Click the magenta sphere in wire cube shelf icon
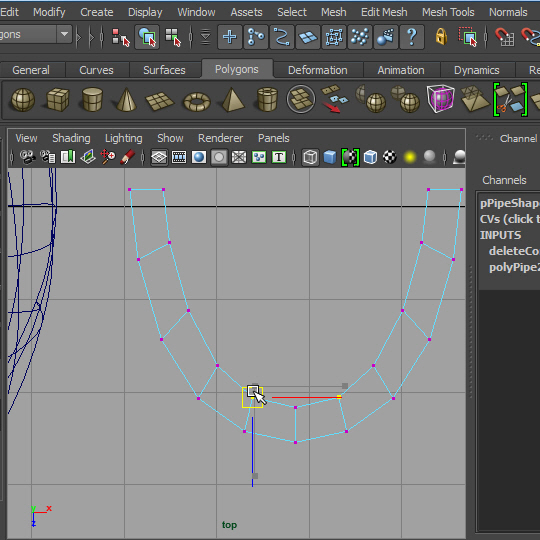This screenshot has height=540, width=540. 440,98
